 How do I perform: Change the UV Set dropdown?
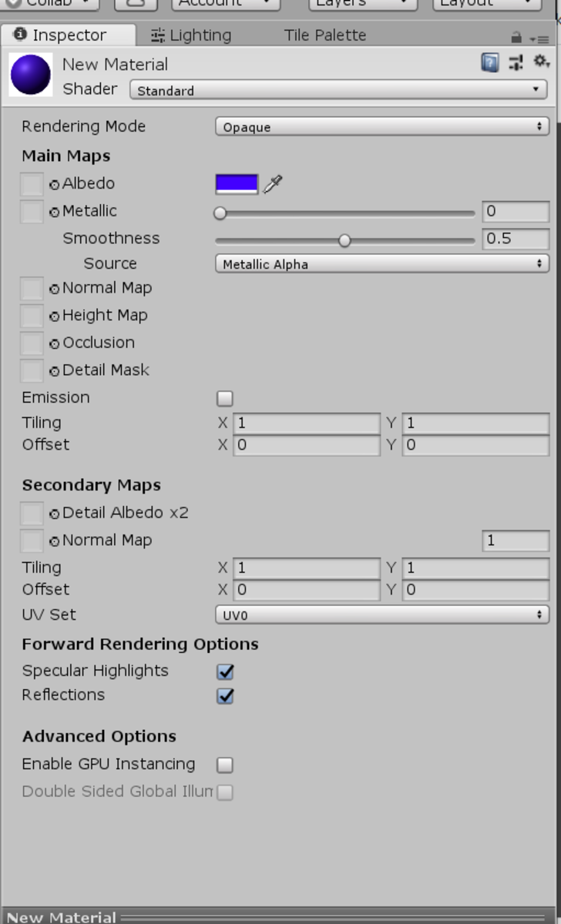(x=381, y=614)
